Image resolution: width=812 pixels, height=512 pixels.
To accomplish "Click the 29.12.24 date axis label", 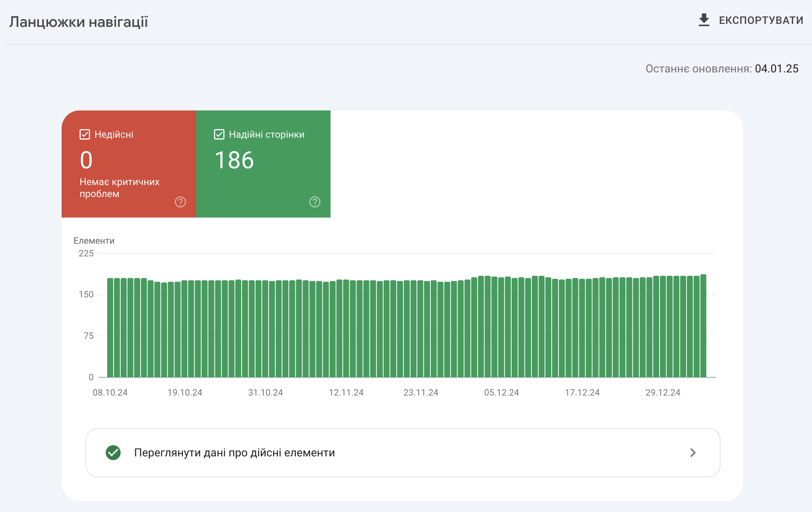I will click(663, 393).
